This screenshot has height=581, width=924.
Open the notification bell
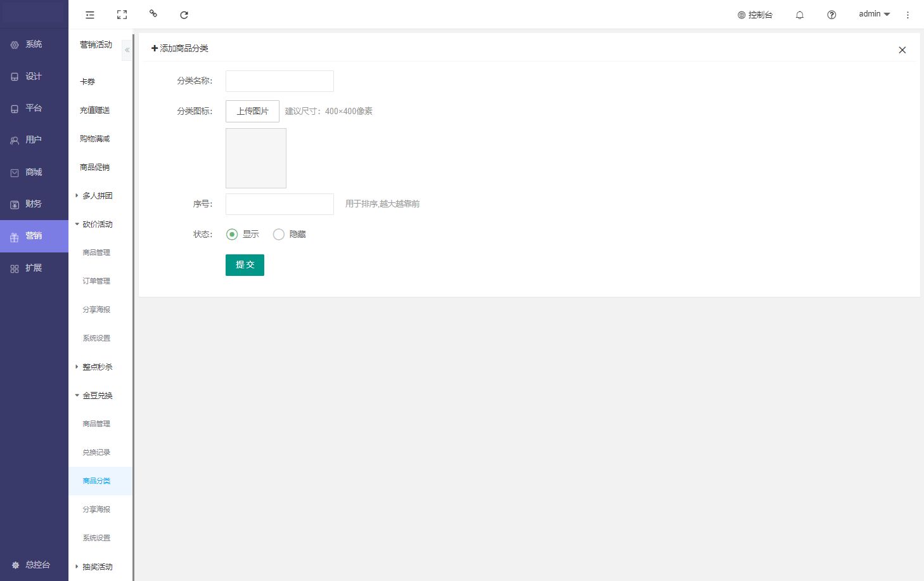click(799, 15)
